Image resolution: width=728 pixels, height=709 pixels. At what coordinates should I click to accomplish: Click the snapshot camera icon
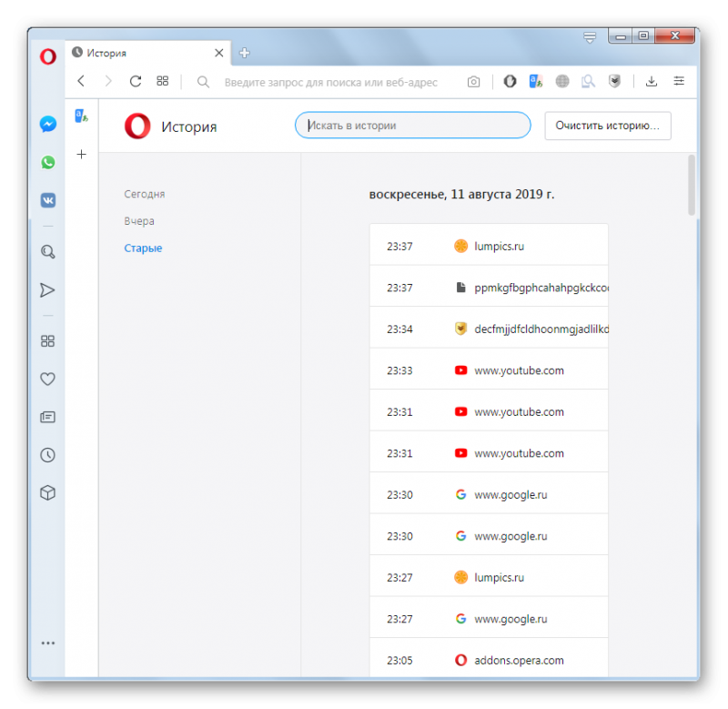(473, 82)
